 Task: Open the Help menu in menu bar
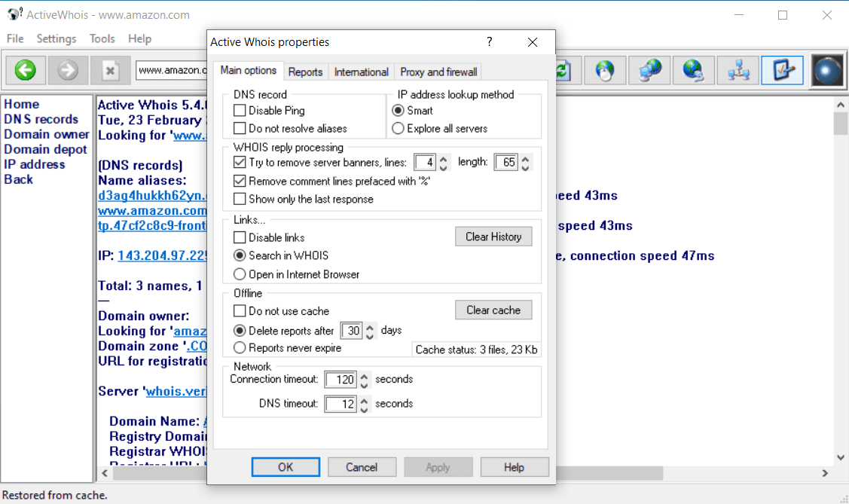[139, 38]
